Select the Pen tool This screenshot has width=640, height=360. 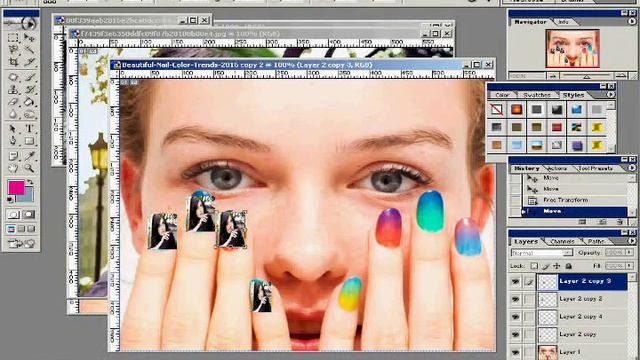coord(13,141)
